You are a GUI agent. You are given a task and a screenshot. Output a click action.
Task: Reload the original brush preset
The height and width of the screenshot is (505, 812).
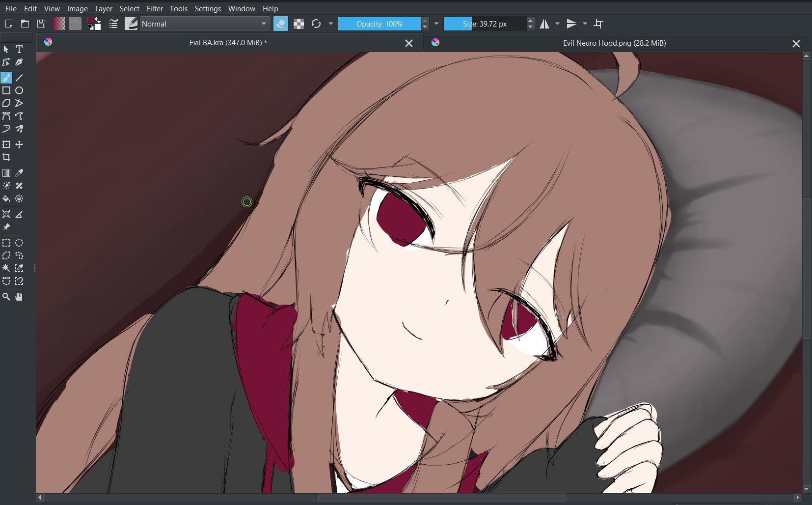tap(316, 24)
